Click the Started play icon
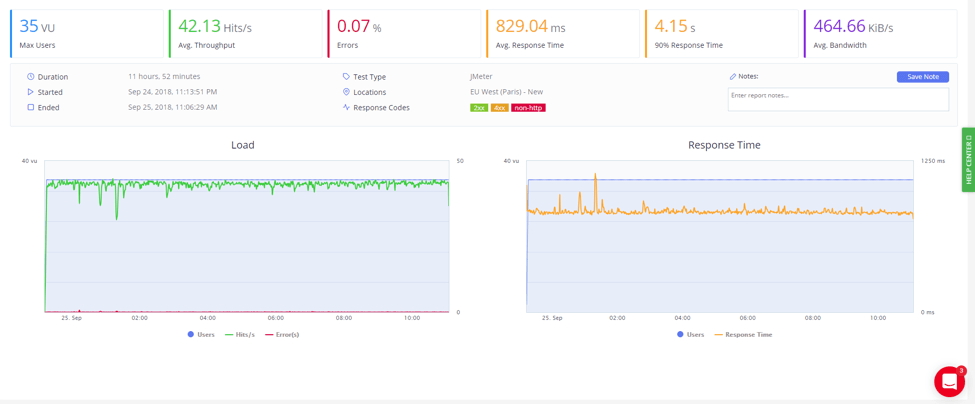Viewport: 975px width, 404px height. click(31, 92)
